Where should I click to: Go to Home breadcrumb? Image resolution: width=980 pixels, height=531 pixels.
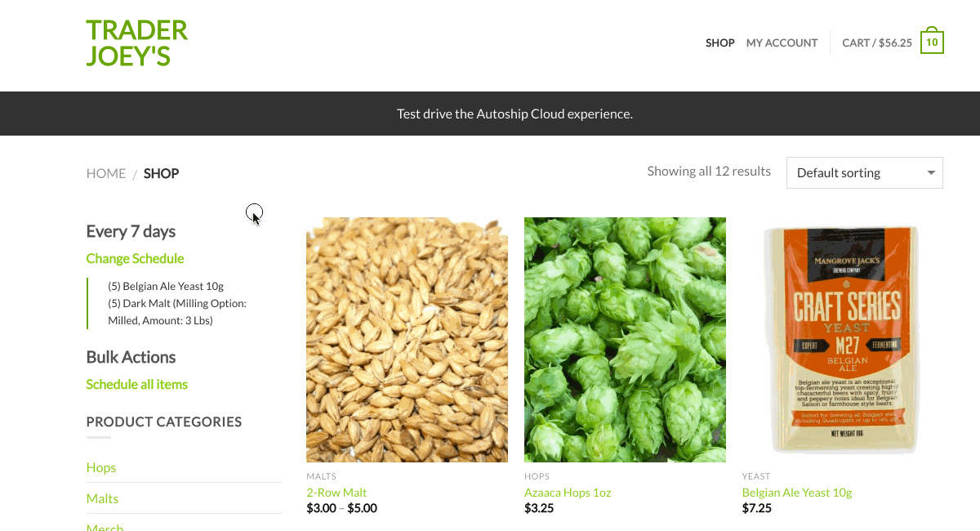(x=106, y=173)
